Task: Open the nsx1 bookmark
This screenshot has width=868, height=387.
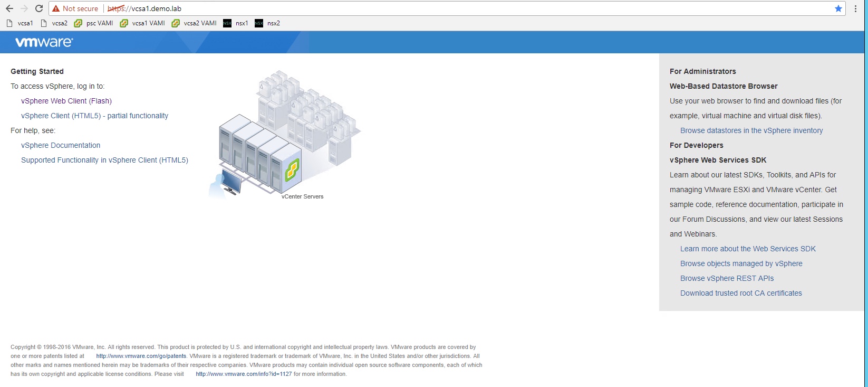Action: 236,23
